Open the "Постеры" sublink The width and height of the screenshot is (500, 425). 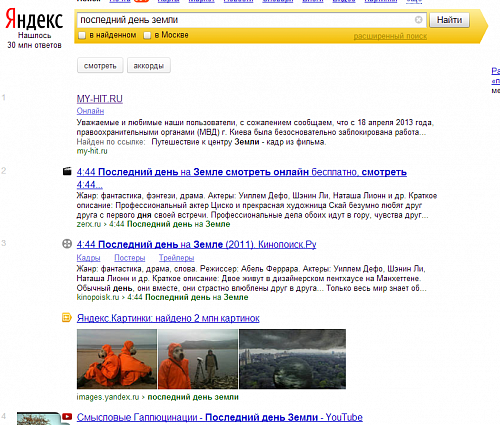coord(130,258)
